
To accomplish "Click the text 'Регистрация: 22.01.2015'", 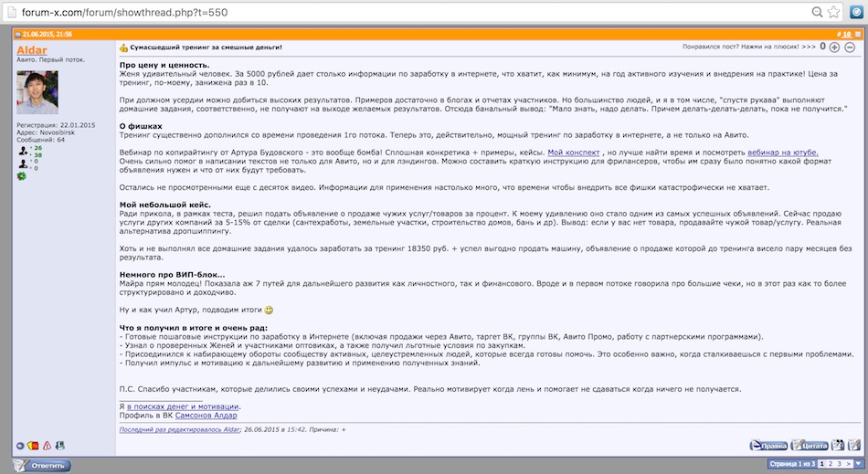I will [56, 125].
